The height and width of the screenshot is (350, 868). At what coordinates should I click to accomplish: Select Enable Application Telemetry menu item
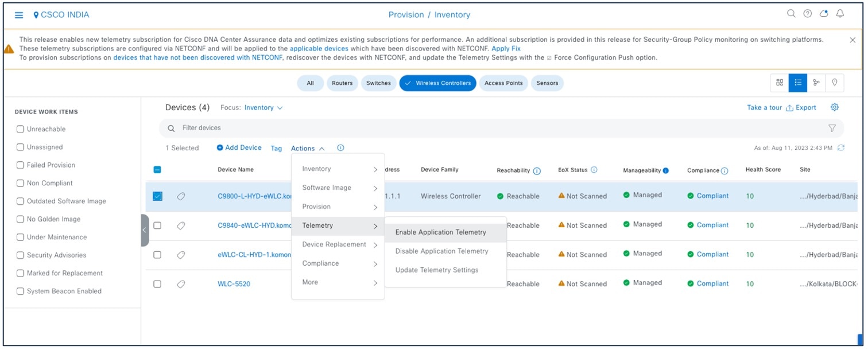pos(439,232)
